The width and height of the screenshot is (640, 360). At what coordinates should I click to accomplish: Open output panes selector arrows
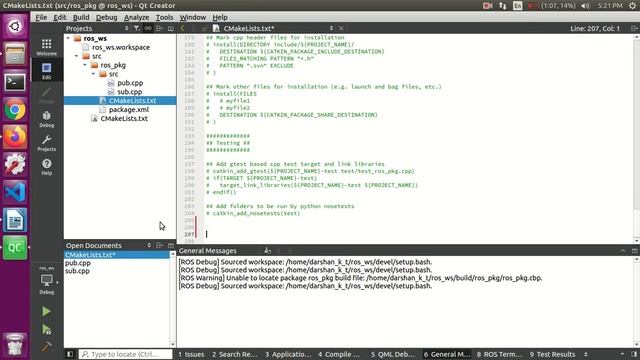(585, 354)
